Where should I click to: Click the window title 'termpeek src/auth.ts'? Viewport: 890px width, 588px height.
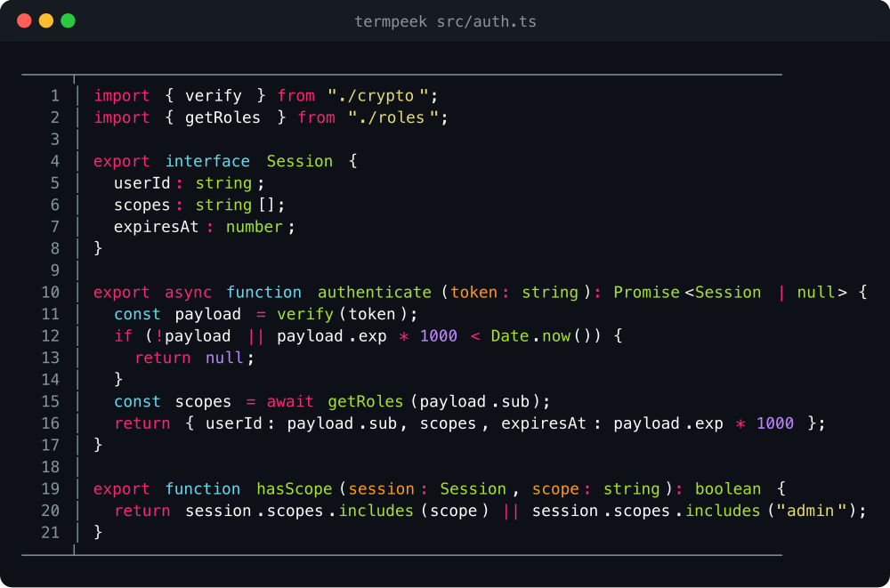click(x=445, y=21)
